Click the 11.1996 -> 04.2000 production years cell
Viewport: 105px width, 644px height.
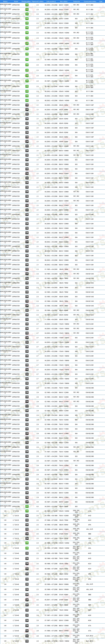pos(51,319)
